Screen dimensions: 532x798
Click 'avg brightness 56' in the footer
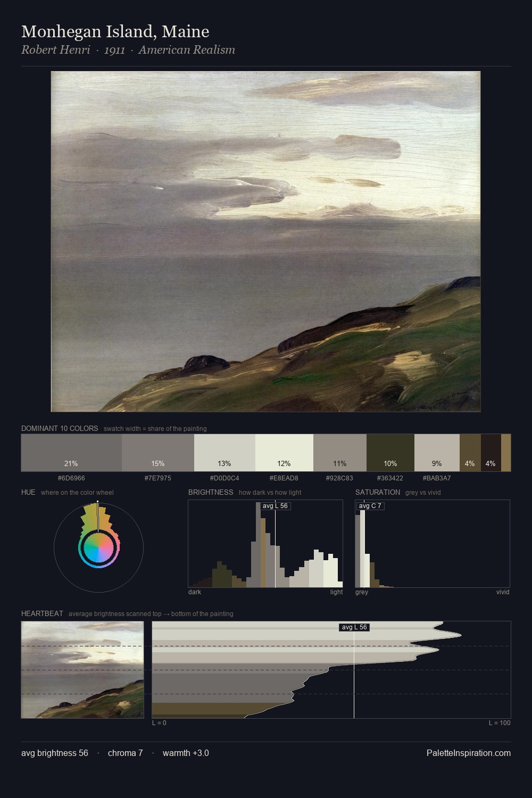(55, 753)
